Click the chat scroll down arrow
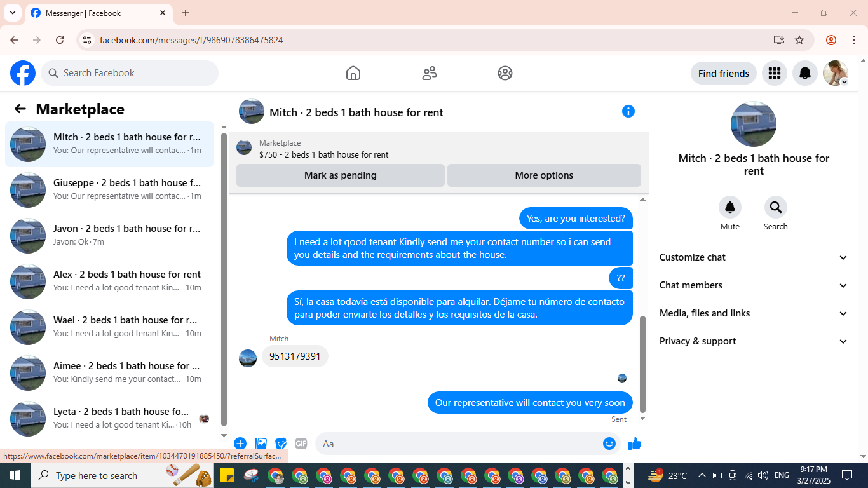Image resolution: width=868 pixels, height=488 pixels. pyautogui.click(x=642, y=418)
